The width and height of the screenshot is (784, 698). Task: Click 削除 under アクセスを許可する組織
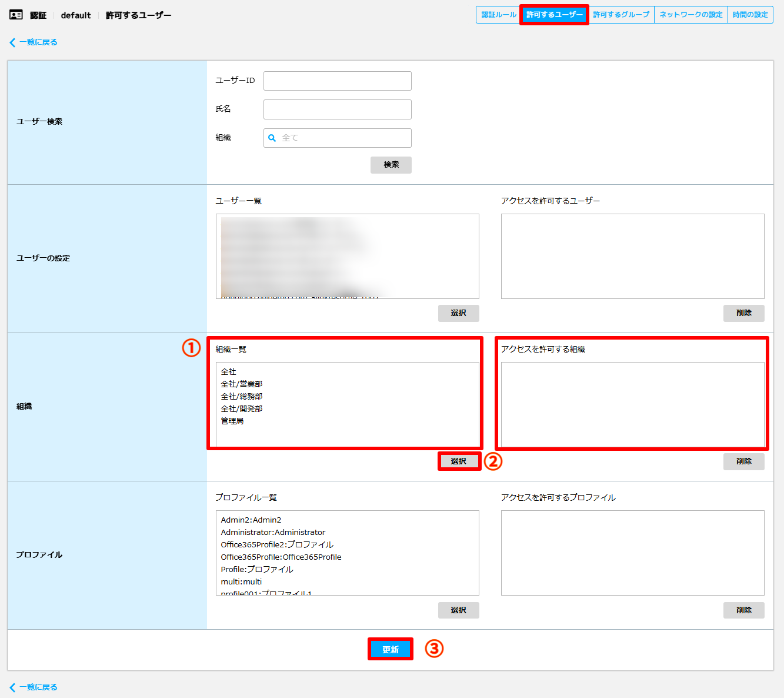744,461
